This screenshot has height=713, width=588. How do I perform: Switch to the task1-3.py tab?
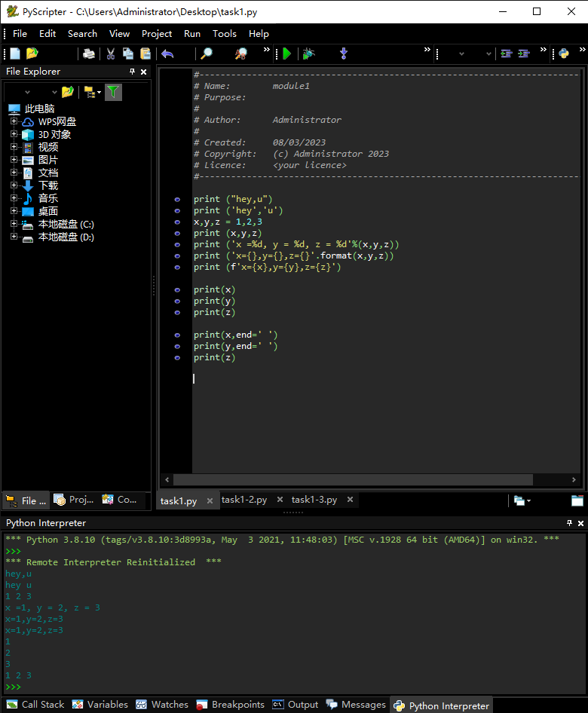[314, 499]
